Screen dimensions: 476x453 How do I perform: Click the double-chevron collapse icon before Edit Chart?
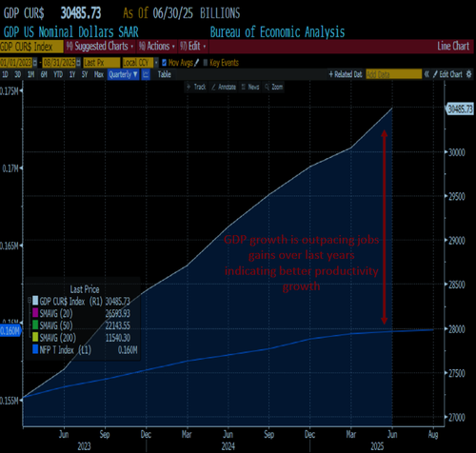[x=426, y=74]
